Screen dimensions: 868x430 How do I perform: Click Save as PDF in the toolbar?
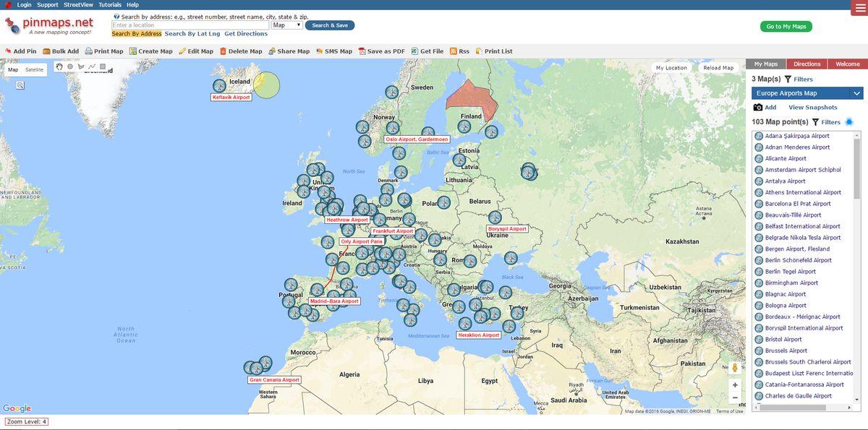(382, 51)
